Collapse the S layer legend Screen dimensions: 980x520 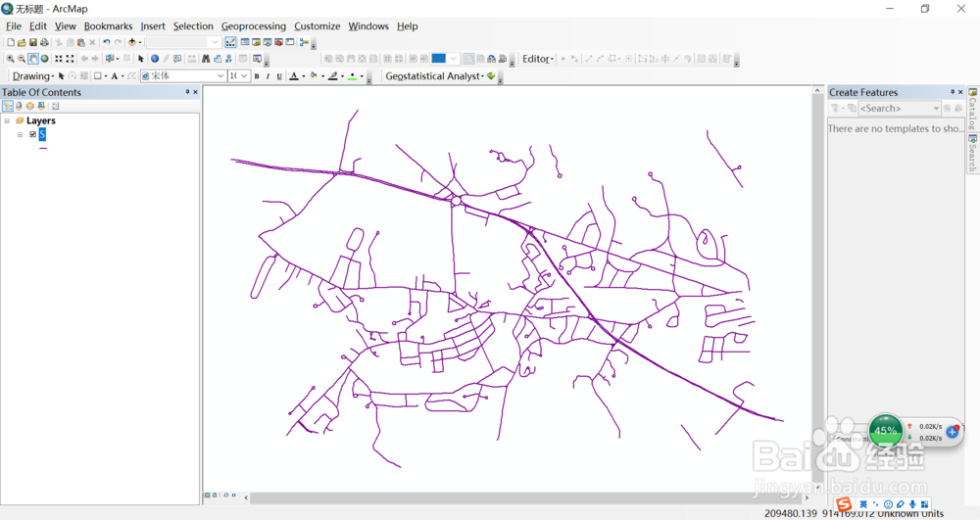[20, 134]
